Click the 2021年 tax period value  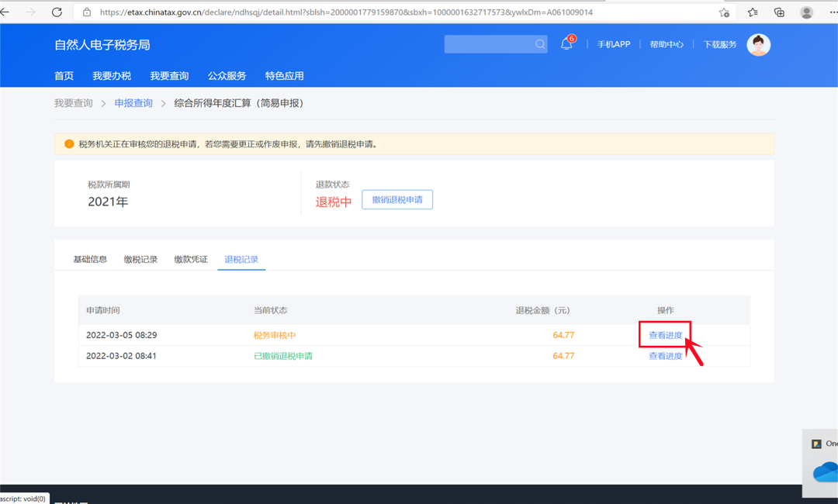(x=108, y=202)
